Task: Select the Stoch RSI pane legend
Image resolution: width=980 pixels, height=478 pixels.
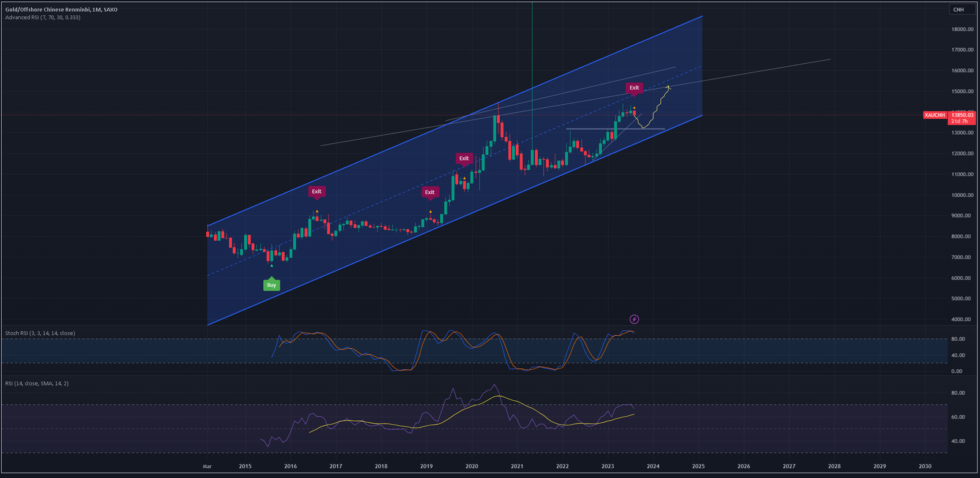Action: 40,333
